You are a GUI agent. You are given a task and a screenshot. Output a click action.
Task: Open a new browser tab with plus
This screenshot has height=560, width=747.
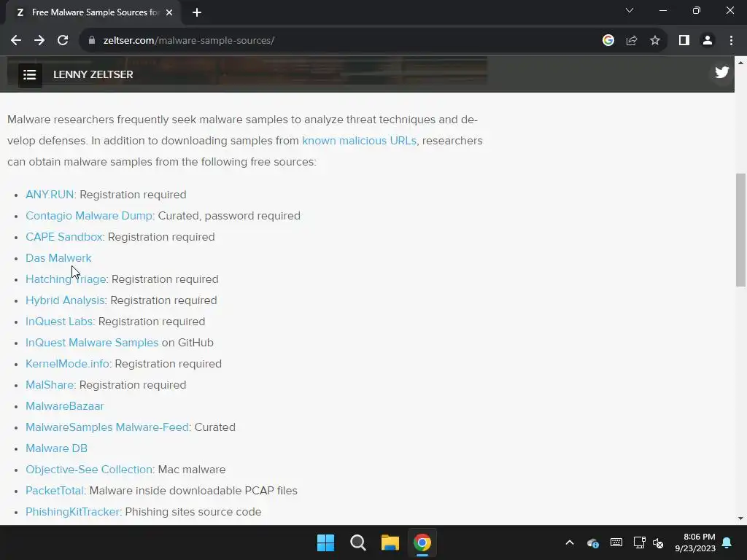(x=197, y=12)
